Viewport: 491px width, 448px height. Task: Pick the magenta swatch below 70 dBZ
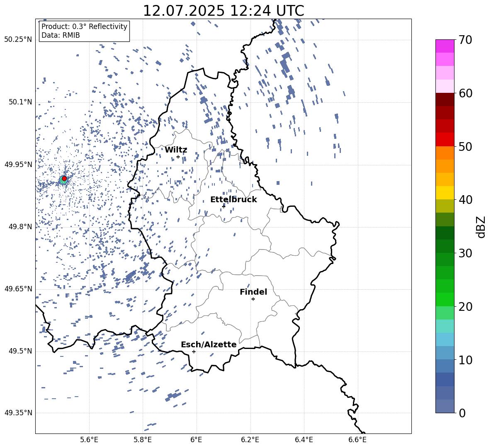445,46
